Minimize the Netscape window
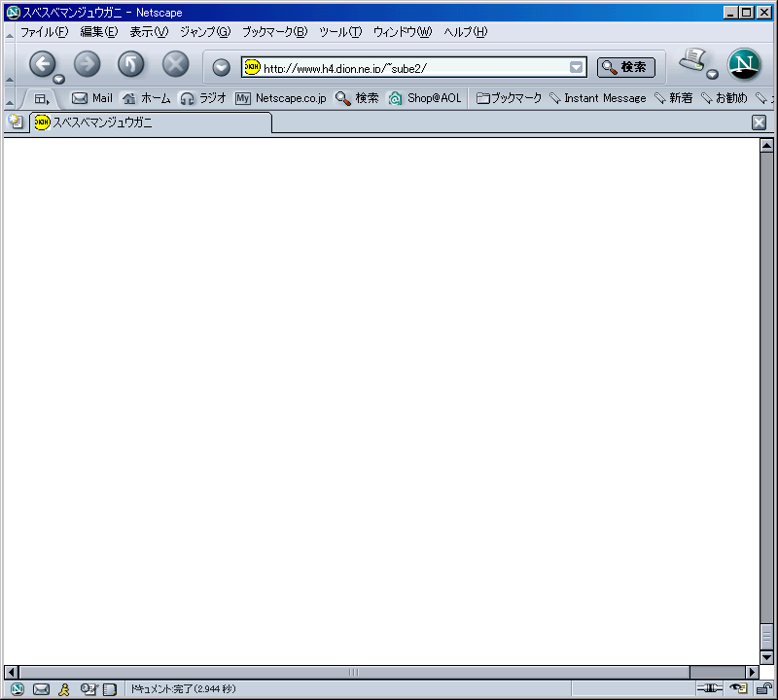The image size is (778, 700). coord(729,12)
